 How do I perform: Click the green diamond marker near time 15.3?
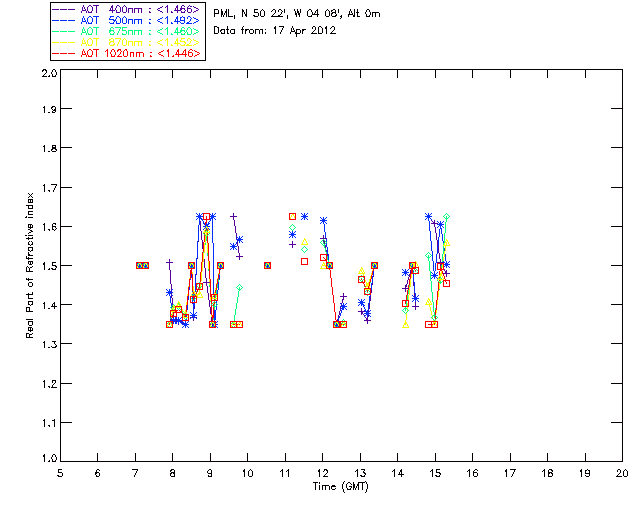(447, 217)
